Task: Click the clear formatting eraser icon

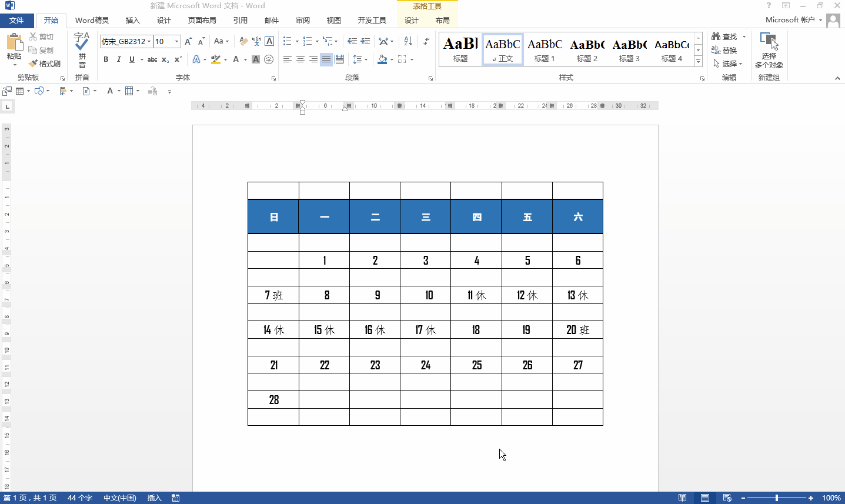Action: 243,41
